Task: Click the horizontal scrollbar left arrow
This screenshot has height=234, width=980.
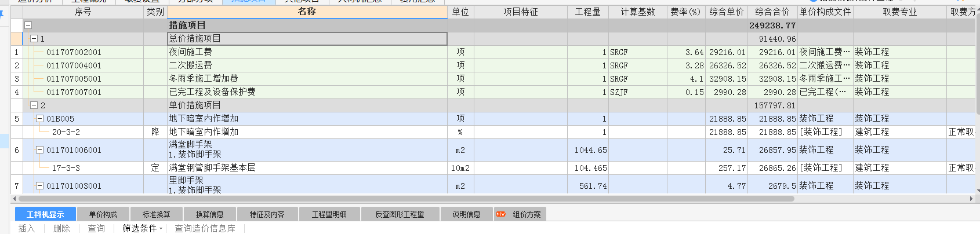Action: point(14,199)
